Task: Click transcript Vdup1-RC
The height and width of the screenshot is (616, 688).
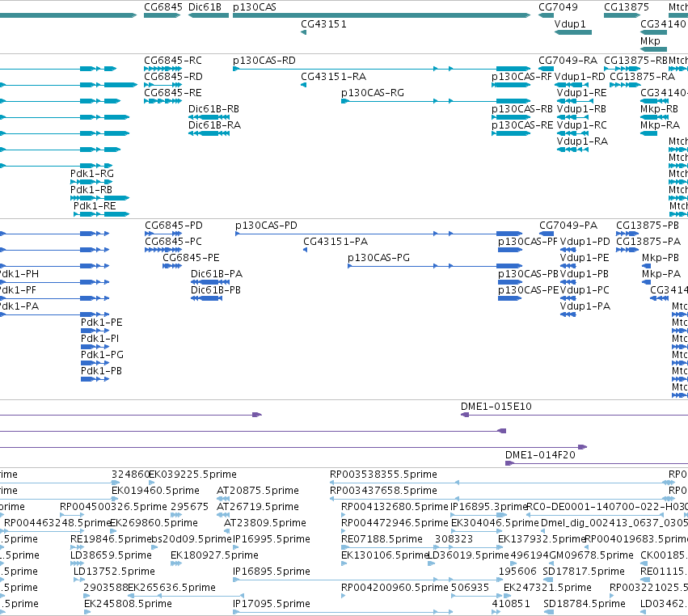Action: click(572, 133)
